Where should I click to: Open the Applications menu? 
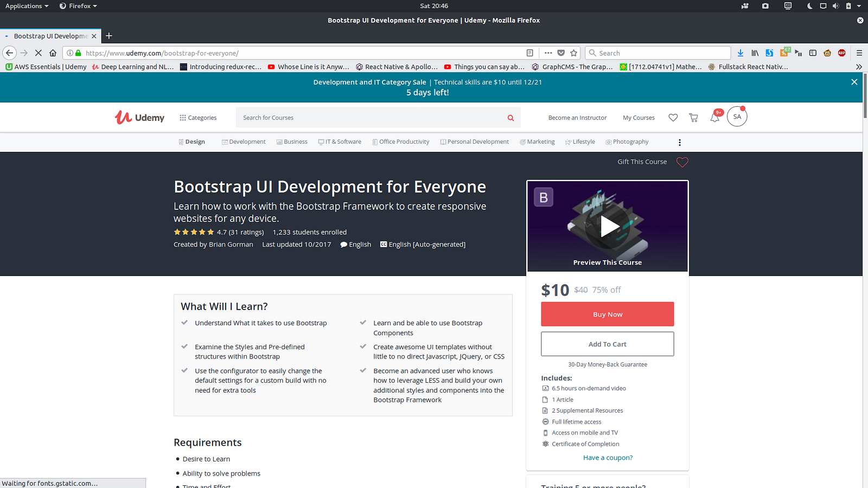coord(27,6)
